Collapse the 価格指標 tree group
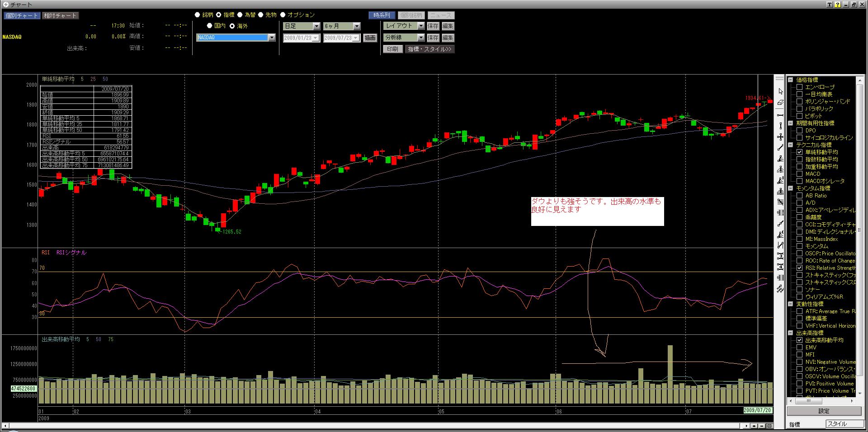Screen dimensions: 868x432 (791, 80)
